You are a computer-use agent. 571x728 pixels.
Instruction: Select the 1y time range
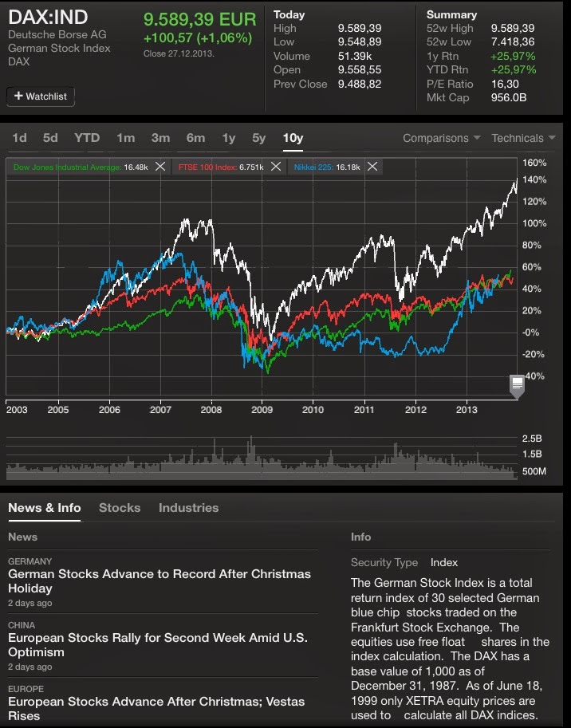(229, 138)
